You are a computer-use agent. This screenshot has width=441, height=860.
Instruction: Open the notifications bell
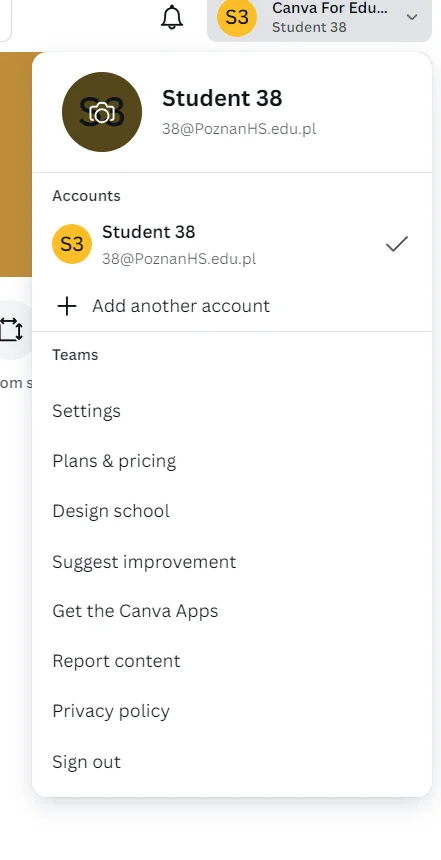[172, 18]
